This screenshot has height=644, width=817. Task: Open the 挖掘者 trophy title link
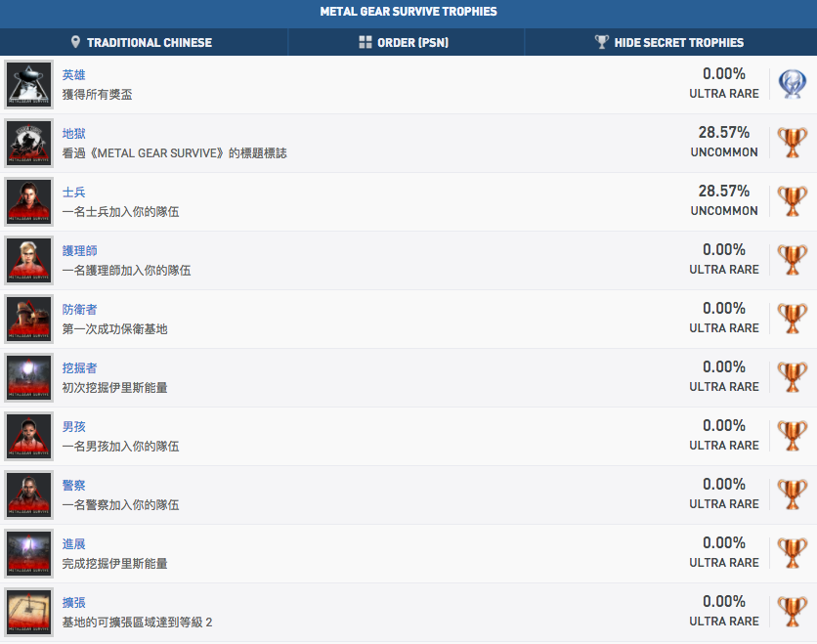80,368
